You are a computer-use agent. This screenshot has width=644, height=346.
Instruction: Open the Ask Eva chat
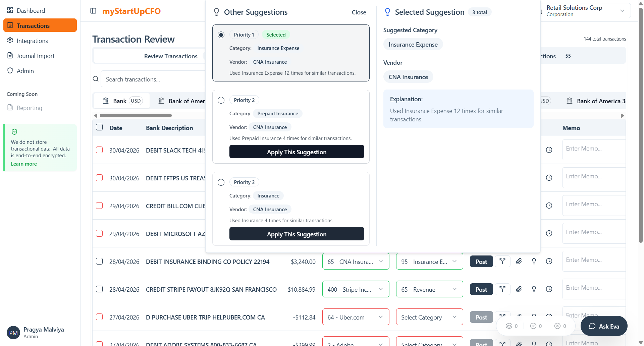coord(604,326)
